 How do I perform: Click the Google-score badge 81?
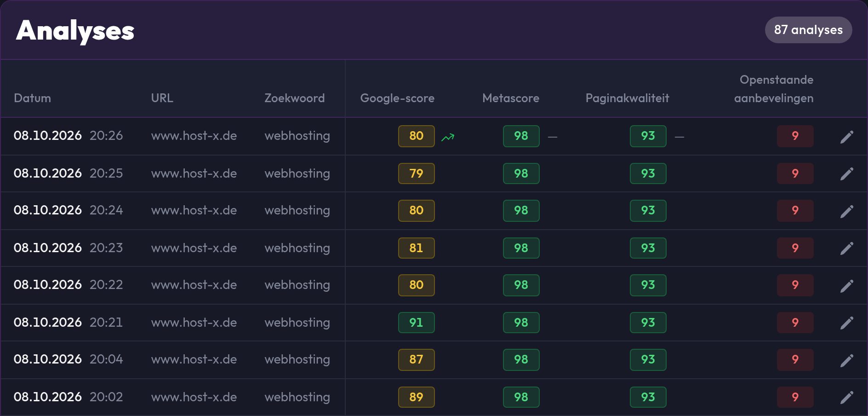417,248
